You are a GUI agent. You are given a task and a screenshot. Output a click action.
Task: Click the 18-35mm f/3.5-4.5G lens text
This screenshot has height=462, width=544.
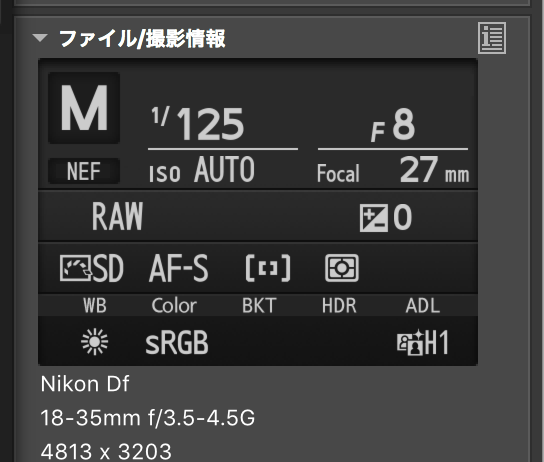click(148, 418)
